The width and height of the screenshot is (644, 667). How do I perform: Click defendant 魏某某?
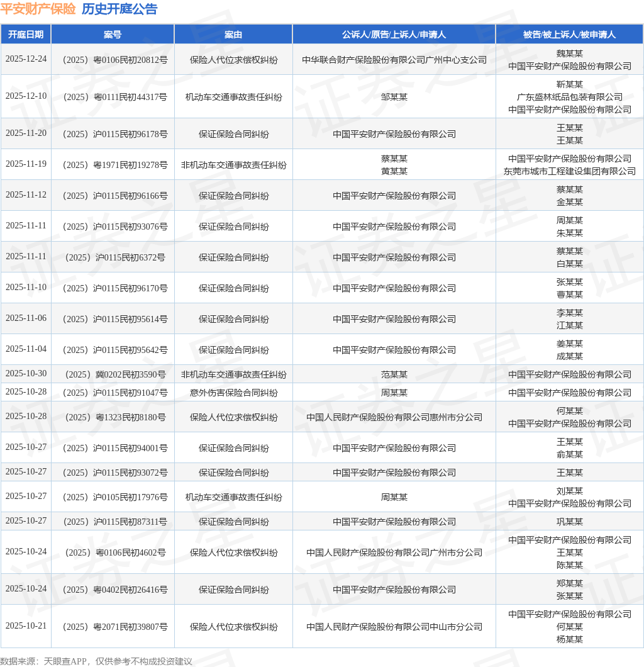pos(570,53)
